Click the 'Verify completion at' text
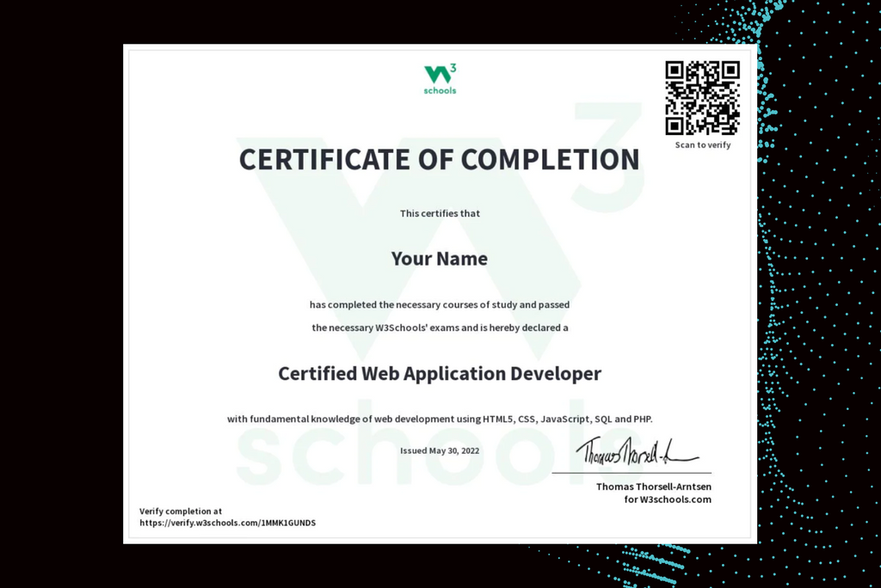Viewport: 881px width, 588px height. 181,511
